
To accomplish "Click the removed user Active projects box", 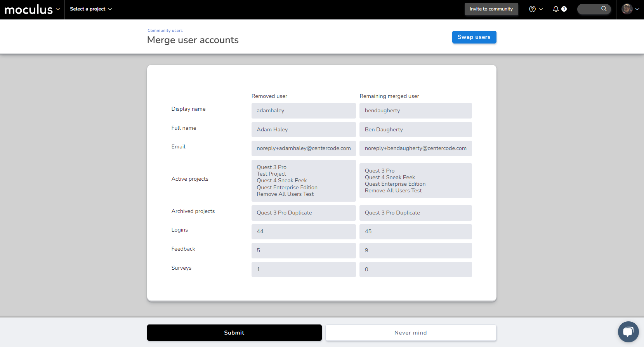I will (x=303, y=181).
